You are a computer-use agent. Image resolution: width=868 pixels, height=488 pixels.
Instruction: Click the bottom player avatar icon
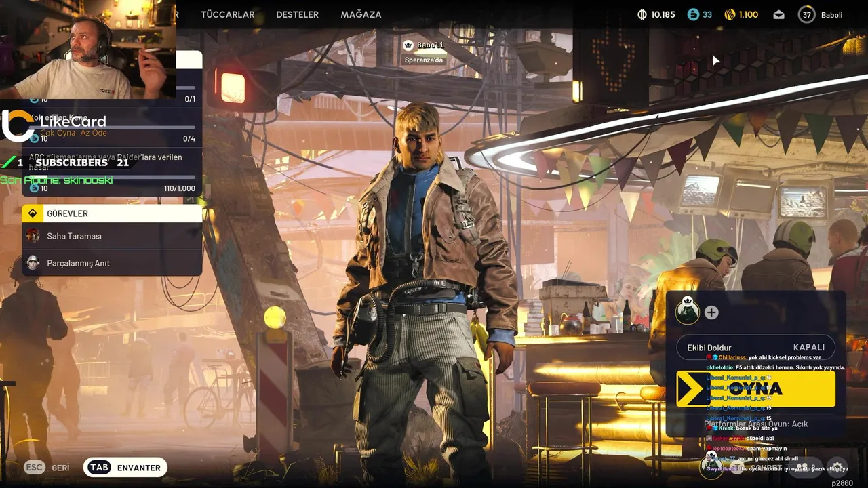click(711, 467)
